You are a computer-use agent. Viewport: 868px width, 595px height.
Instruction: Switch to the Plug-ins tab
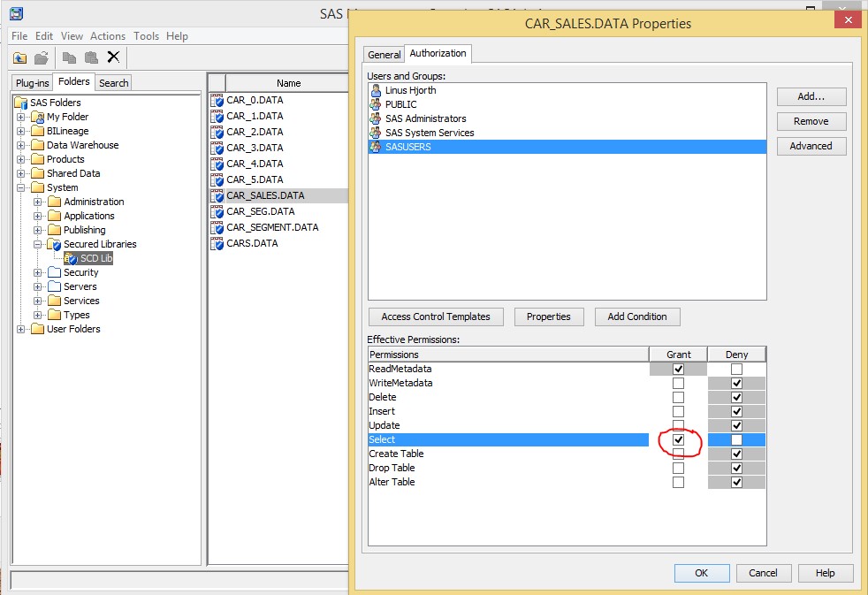pyautogui.click(x=32, y=83)
